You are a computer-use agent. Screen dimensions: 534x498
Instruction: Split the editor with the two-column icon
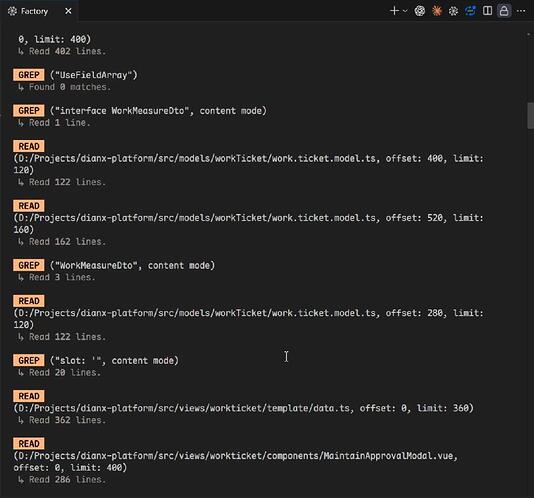tap(487, 11)
